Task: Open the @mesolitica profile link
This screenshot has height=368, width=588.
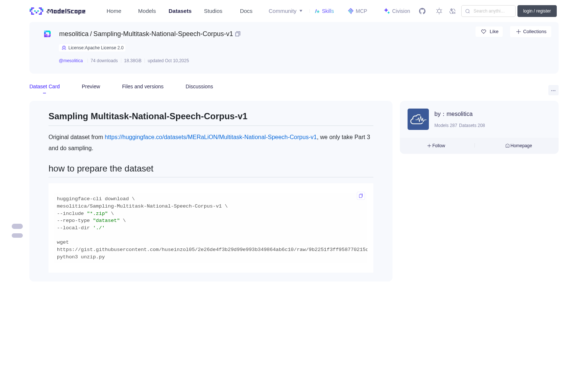Action: (71, 61)
